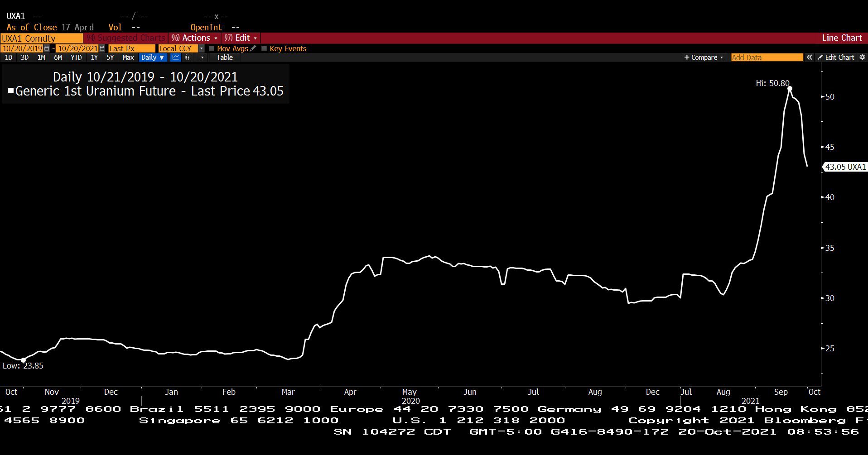868x455 pixels.
Task: Select the 1Y time range
Action: pyautogui.click(x=94, y=57)
